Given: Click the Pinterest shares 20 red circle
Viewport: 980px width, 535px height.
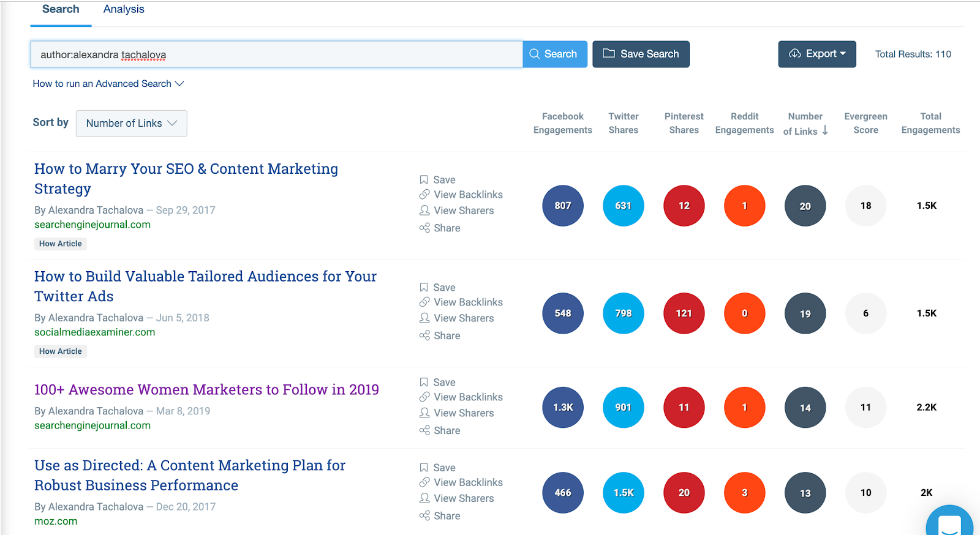Looking at the screenshot, I should pyautogui.click(x=684, y=493).
